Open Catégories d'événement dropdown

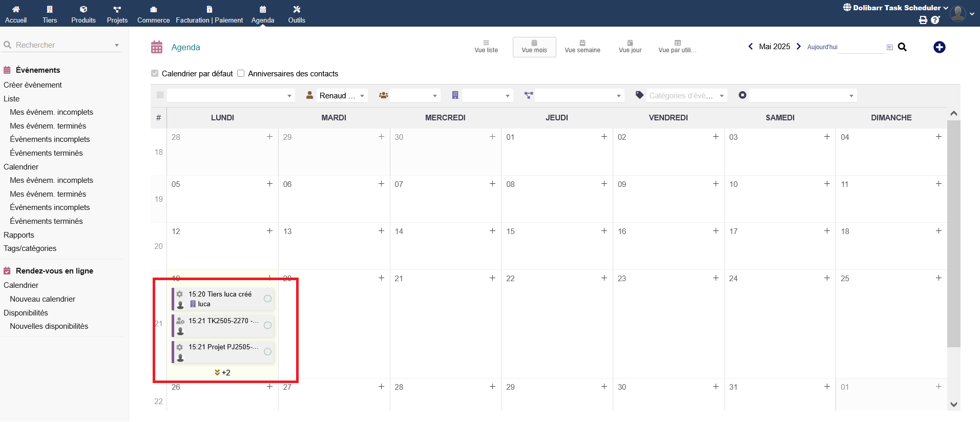click(x=685, y=96)
